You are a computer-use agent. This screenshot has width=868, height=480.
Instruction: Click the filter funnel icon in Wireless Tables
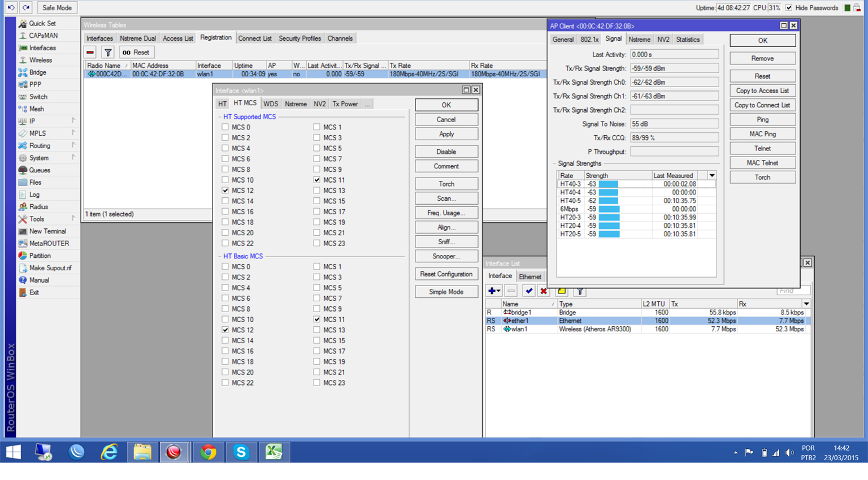[x=108, y=52]
